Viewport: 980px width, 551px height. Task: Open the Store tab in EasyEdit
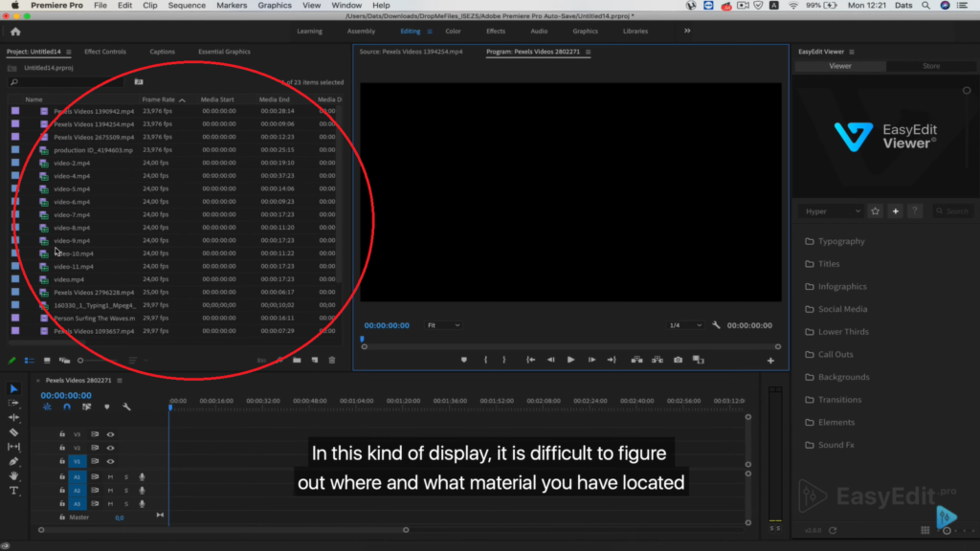click(x=931, y=66)
